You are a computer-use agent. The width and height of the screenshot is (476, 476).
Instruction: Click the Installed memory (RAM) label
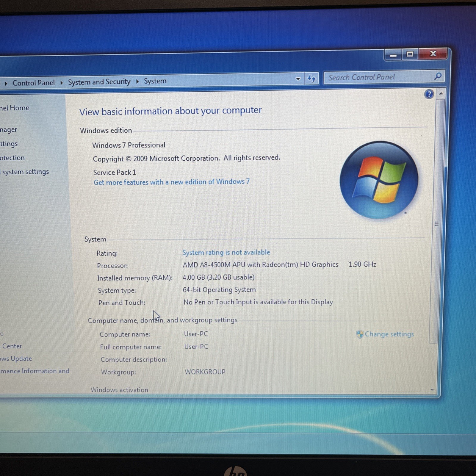pyautogui.click(x=135, y=278)
